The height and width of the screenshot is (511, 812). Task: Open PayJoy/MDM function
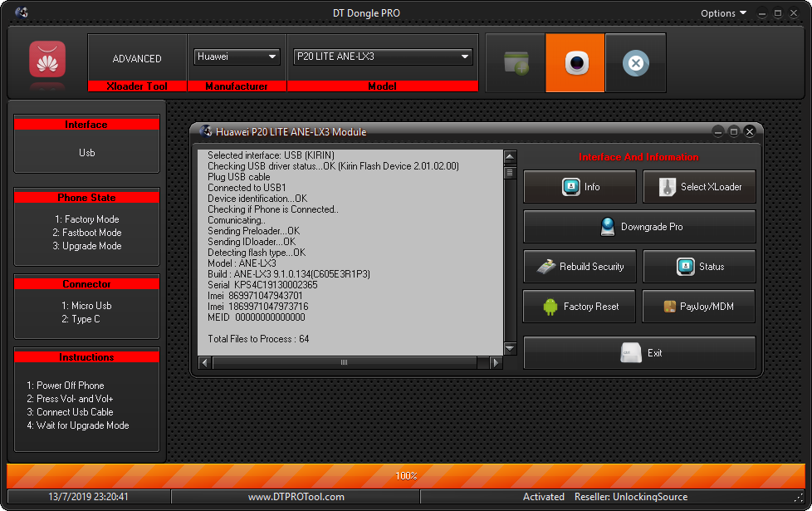tap(698, 307)
